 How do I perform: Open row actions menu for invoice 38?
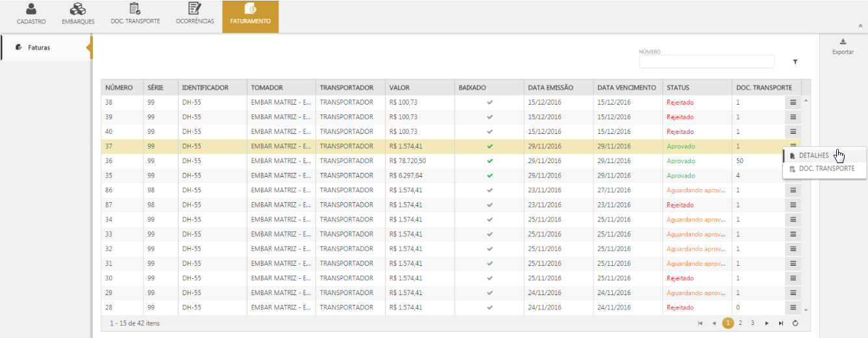pyautogui.click(x=793, y=102)
